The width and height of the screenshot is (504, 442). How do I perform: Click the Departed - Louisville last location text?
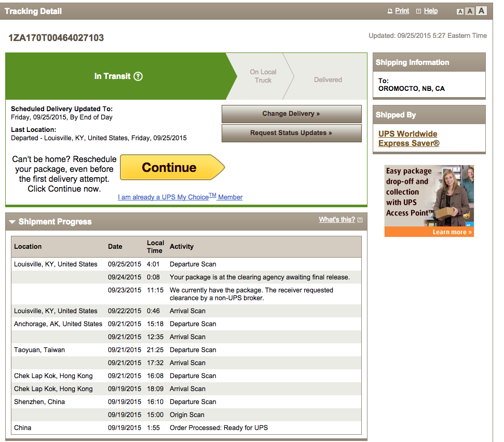pos(99,138)
